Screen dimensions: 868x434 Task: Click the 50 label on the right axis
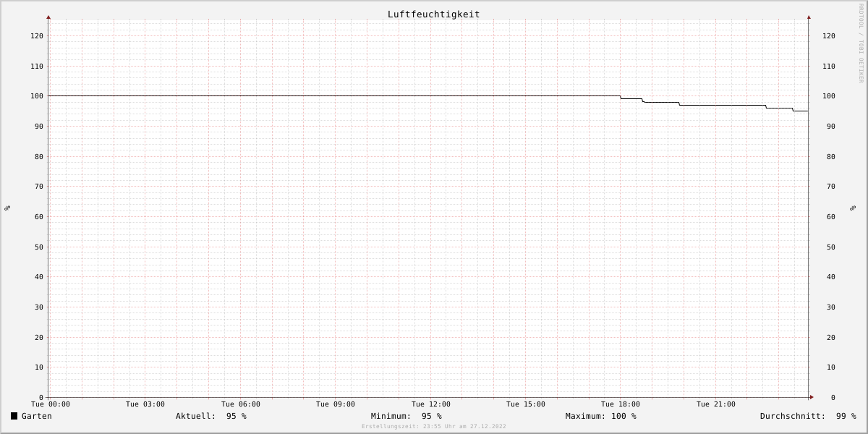[x=831, y=247]
